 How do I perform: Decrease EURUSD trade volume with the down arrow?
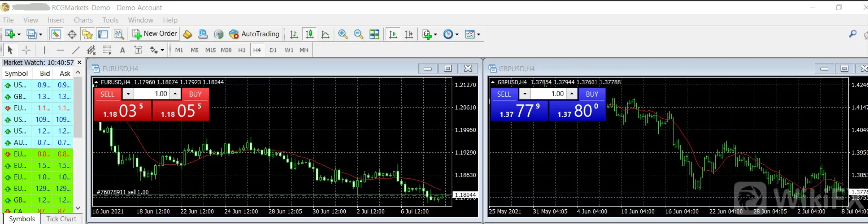pos(128,94)
